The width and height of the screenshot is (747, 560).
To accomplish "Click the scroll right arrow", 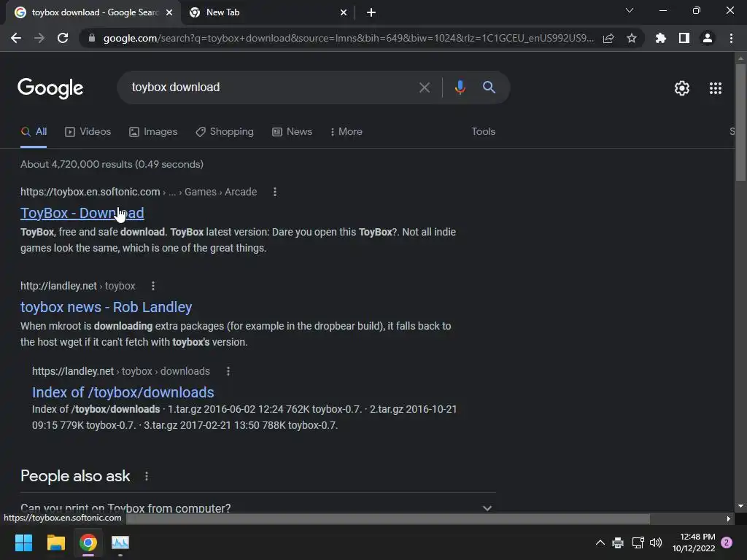I will click(x=729, y=518).
